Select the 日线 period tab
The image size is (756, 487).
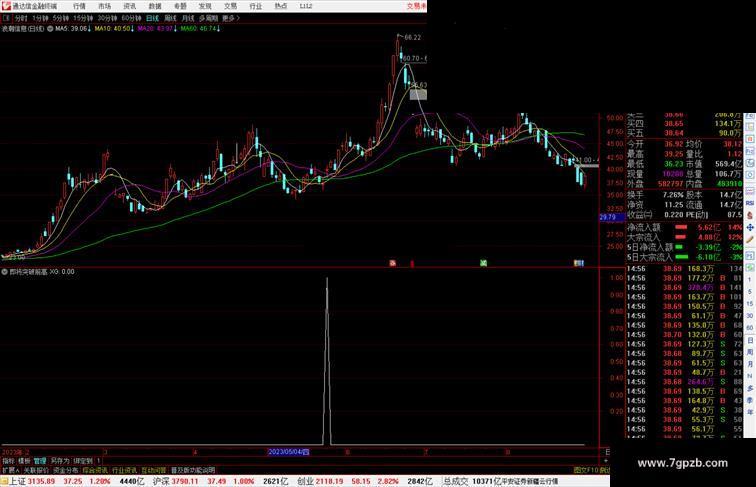tap(152, 18)
